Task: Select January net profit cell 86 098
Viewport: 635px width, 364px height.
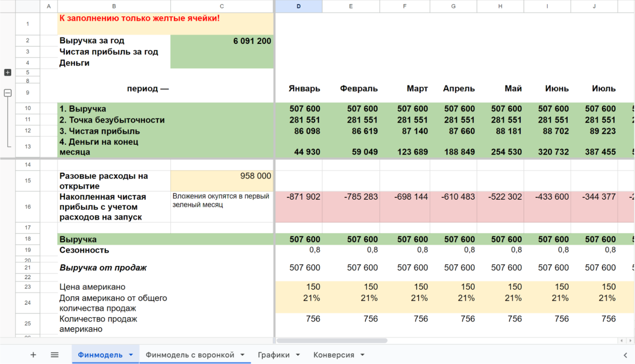Action: pyautogui.click(x=299, y=131)
